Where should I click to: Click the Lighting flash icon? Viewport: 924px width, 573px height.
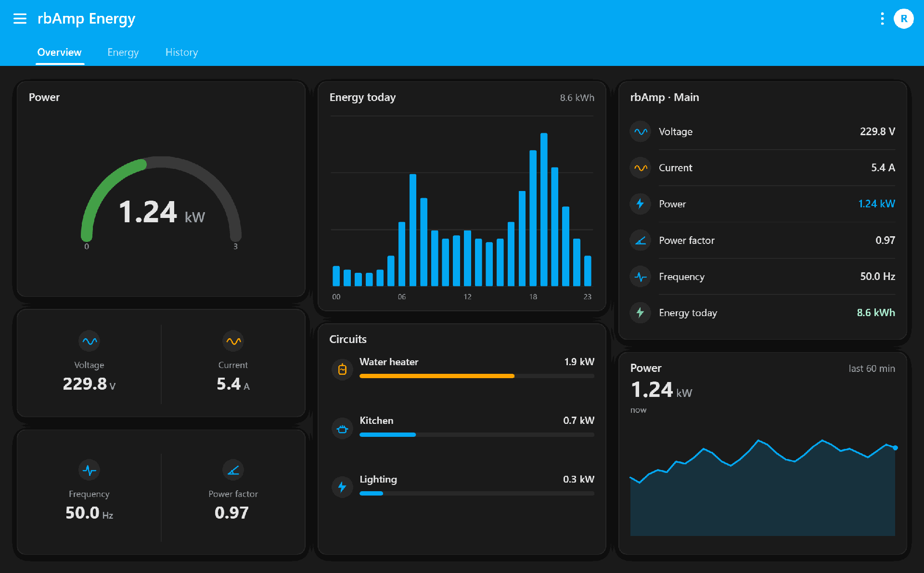[343, 487]
